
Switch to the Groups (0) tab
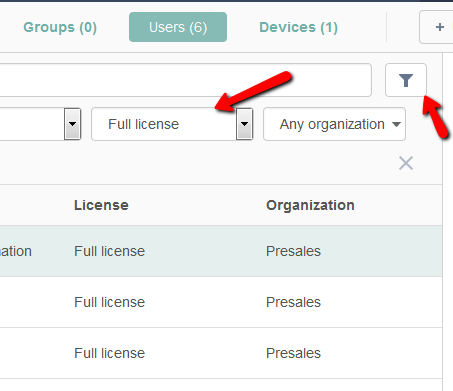[60, 27]
